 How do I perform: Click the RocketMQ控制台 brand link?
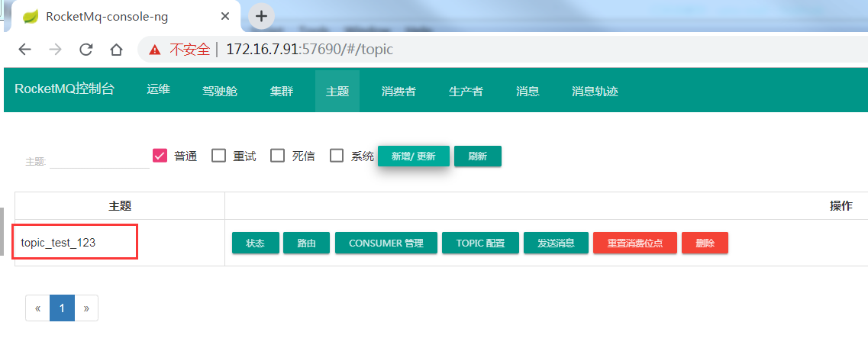pyautogui.click(x=65, y=89)
